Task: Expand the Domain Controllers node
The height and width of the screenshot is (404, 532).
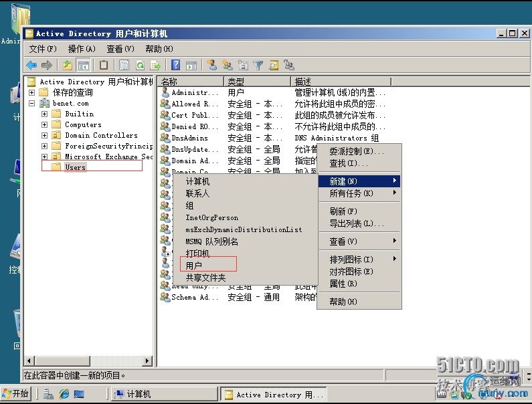Action: pos(44,135)
